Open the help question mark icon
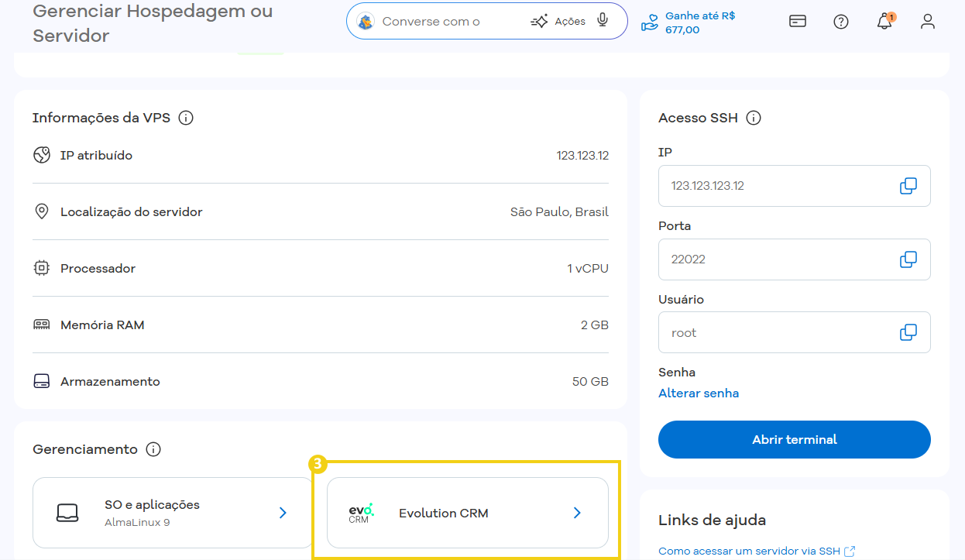The width and height of the screenshot is (965, 560). 841,22
